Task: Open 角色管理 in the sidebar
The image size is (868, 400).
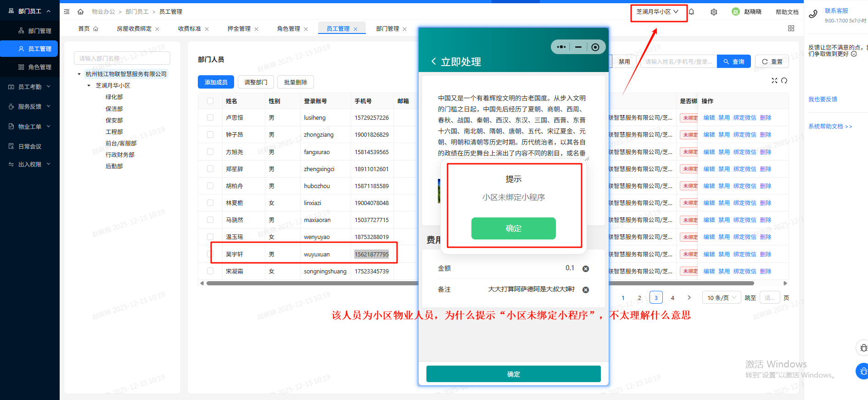Action: pyautogui.click(x=39, y=67)
